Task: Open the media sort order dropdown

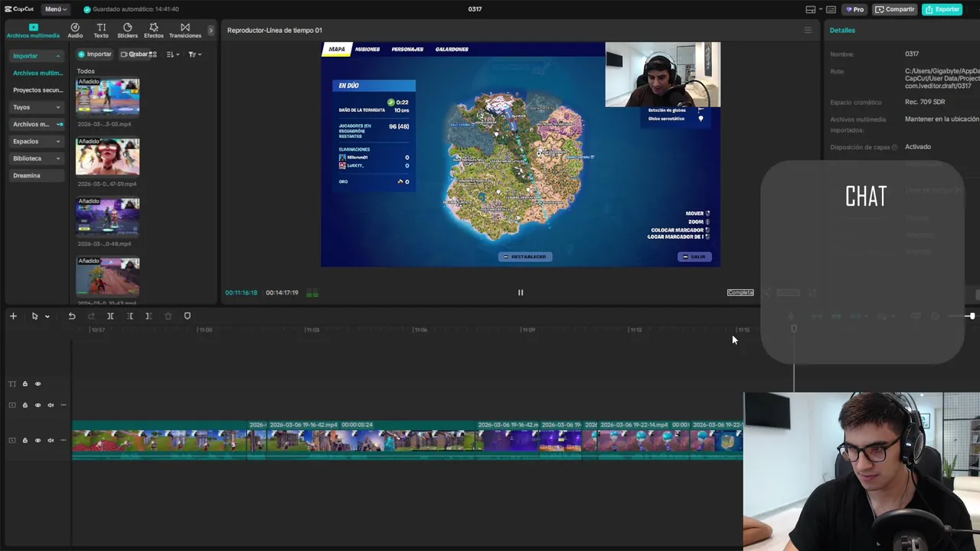Action: [x=172, y=54]
